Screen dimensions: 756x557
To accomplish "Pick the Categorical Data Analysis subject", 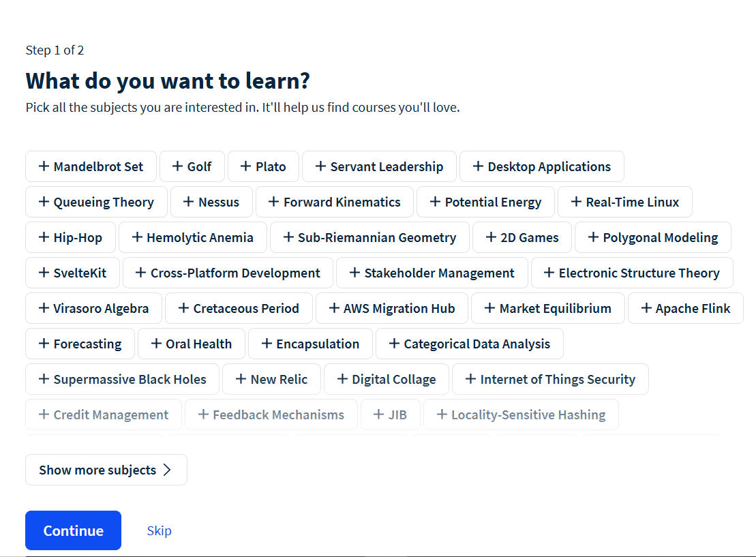I will point(469,344).
